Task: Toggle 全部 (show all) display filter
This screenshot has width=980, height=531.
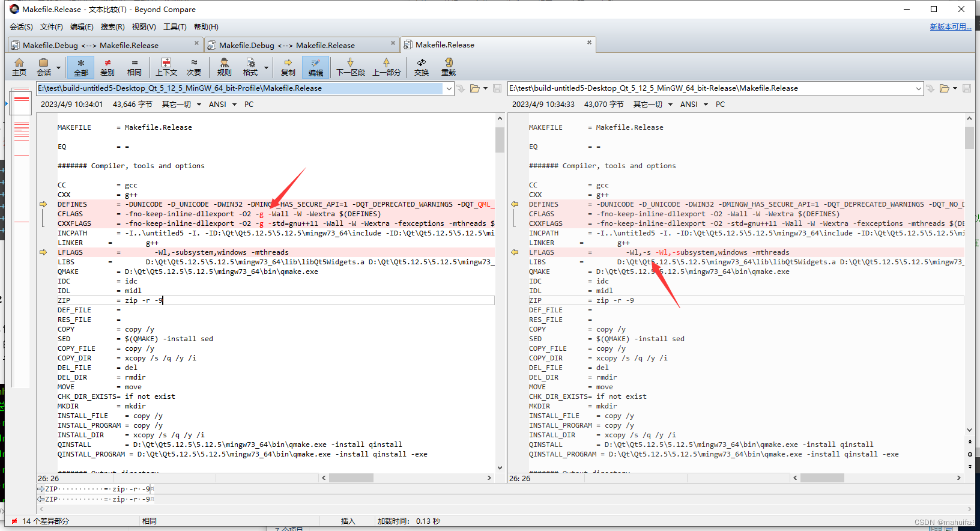Action: pos(80,67)
